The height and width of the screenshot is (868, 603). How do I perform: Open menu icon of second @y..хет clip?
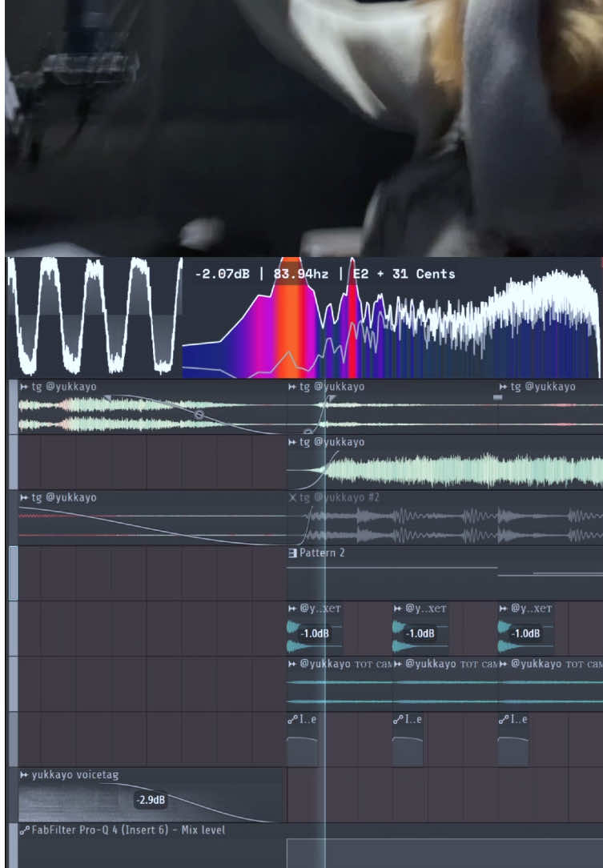coord(397,609)
